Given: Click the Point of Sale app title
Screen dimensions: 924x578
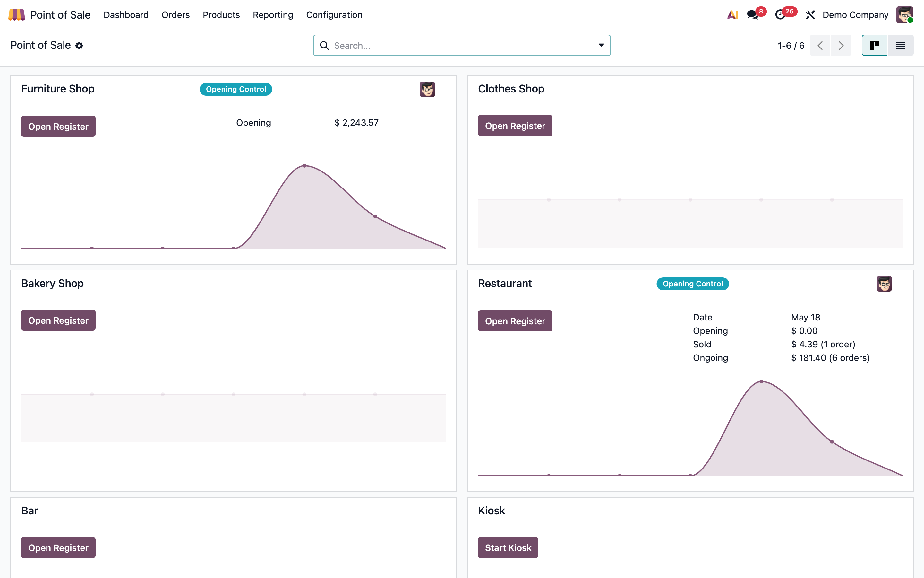Looking at the screenshot, I should pyautogui.click(x=60, y=14).
